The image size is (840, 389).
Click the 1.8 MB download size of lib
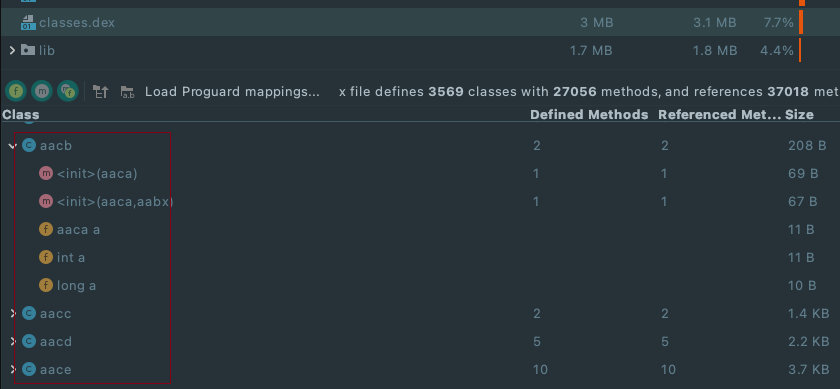[x=715, y=50]
